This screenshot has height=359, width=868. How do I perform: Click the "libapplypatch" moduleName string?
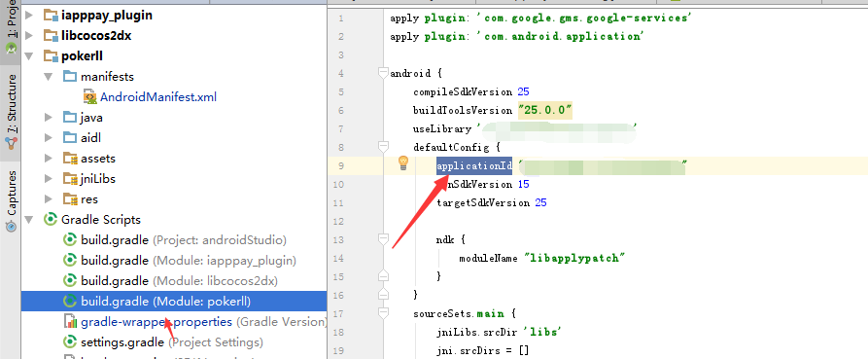click(574, 258)
